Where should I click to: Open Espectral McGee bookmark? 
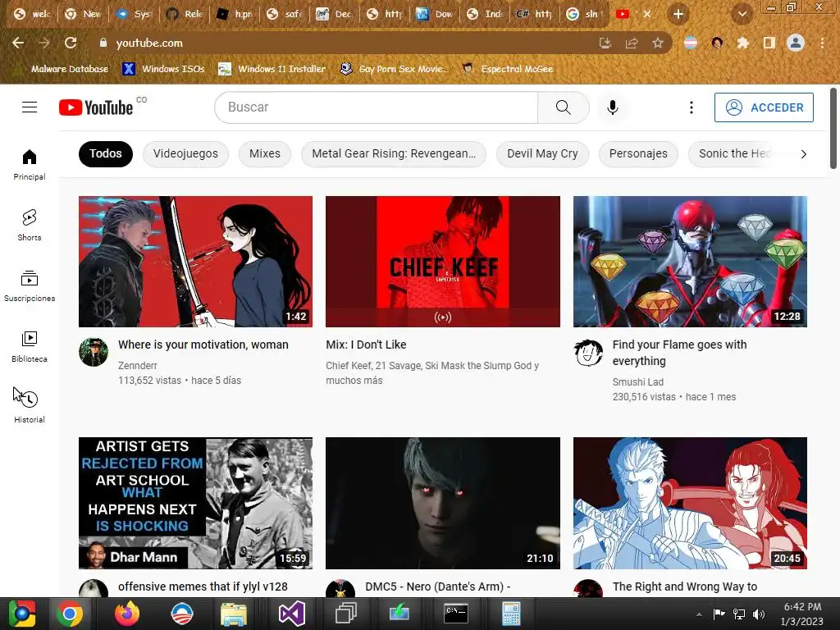click(x=507, y=69)
